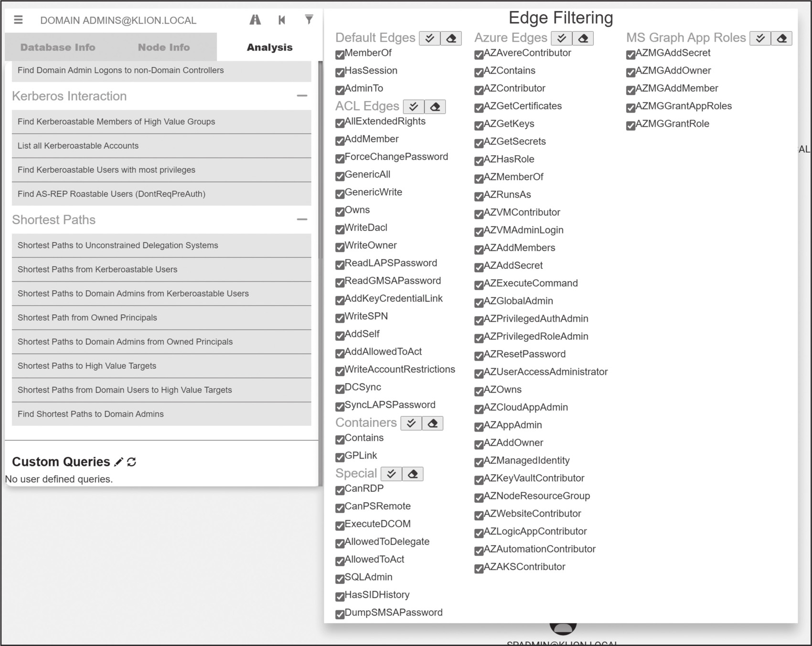
Task: Toggle the AZKeyVaultContributor checkbox
Action: pyautogui.click(x=479, y=480)
